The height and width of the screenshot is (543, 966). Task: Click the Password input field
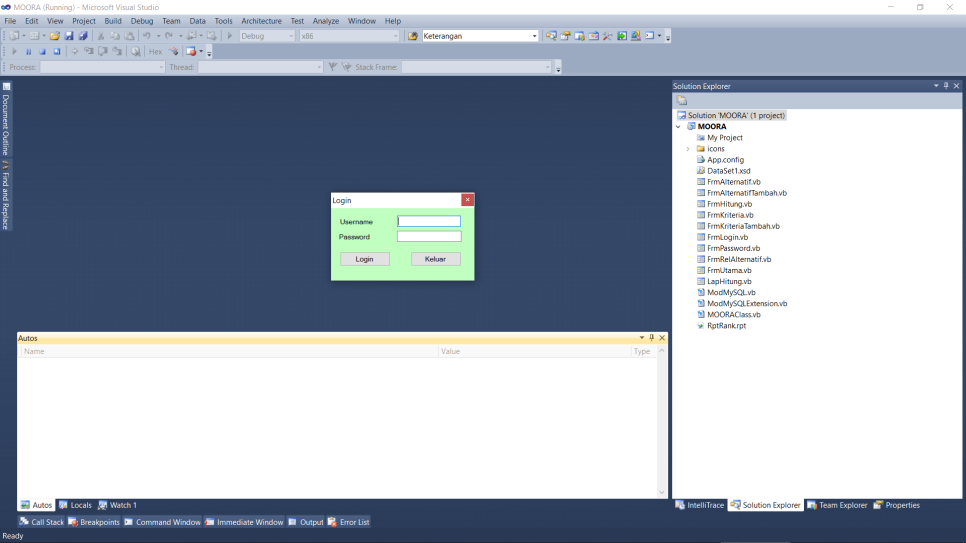[429, 237]
